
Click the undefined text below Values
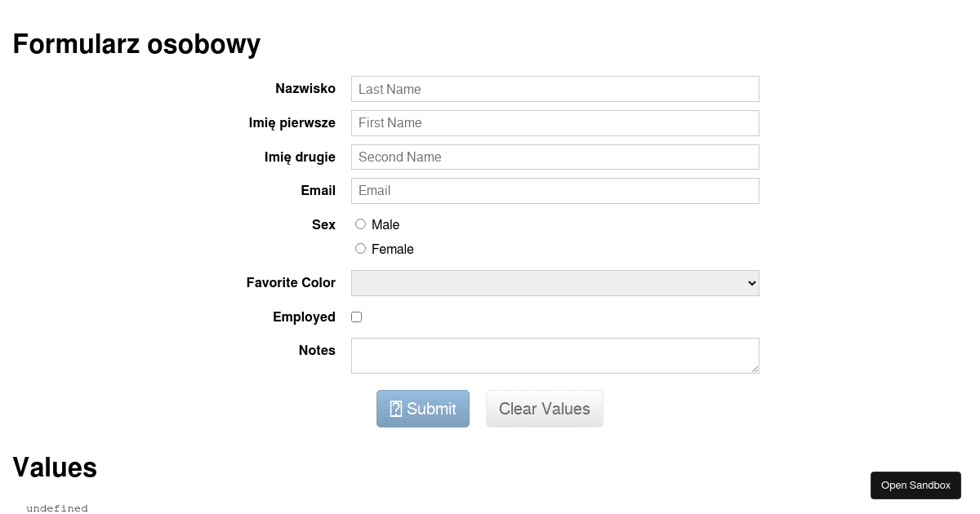coord(57,507)
